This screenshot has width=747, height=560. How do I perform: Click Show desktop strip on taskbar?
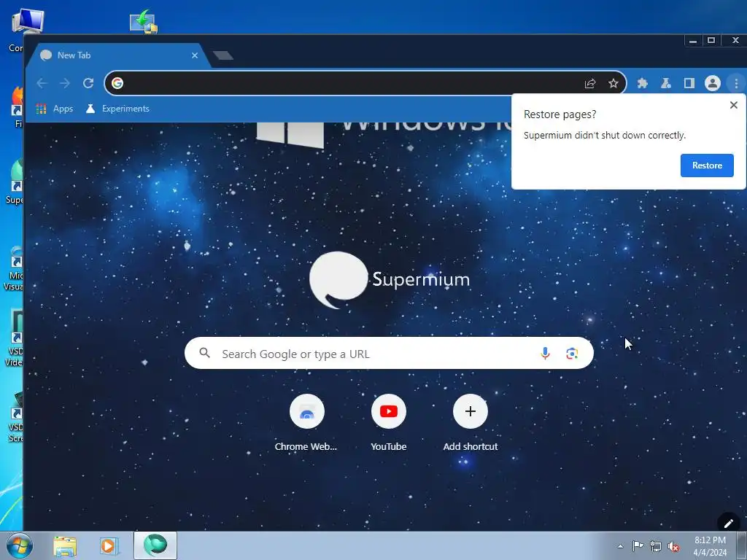pyautogui.click(x=742, y=545)
